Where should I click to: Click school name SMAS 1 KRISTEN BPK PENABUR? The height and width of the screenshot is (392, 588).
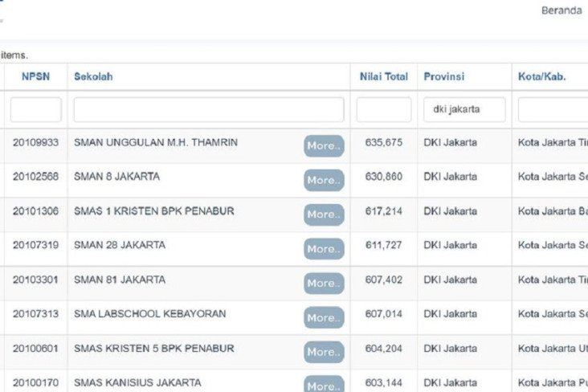click(154, 211)
